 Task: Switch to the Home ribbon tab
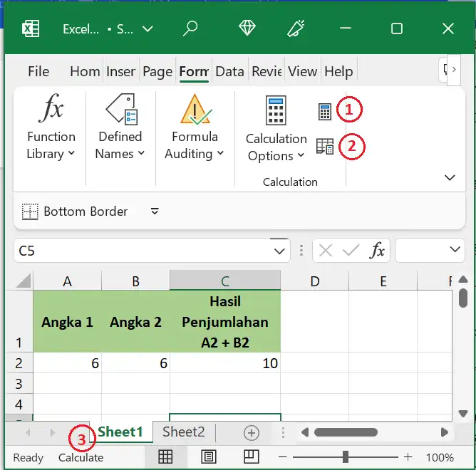85,72
